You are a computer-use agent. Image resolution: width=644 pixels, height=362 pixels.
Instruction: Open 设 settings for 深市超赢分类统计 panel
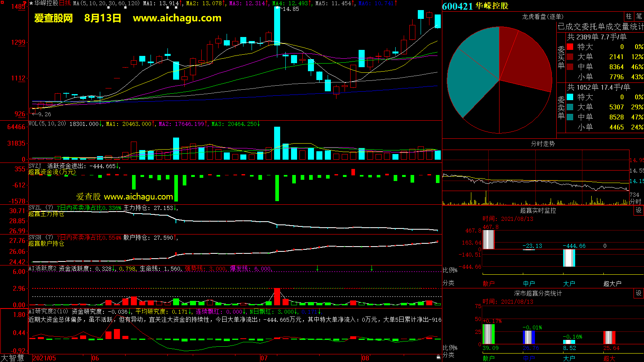[638, 293]
